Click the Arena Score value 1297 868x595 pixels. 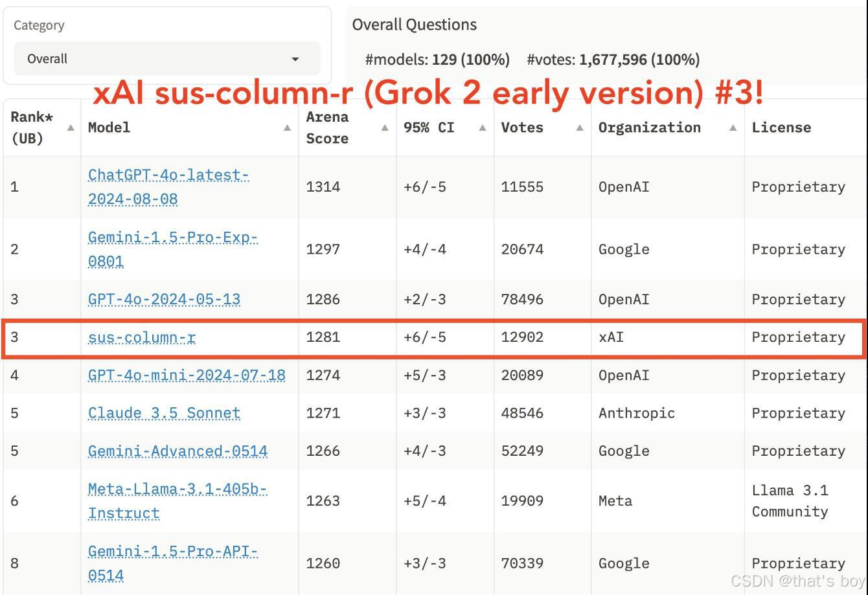click(323, 249)
